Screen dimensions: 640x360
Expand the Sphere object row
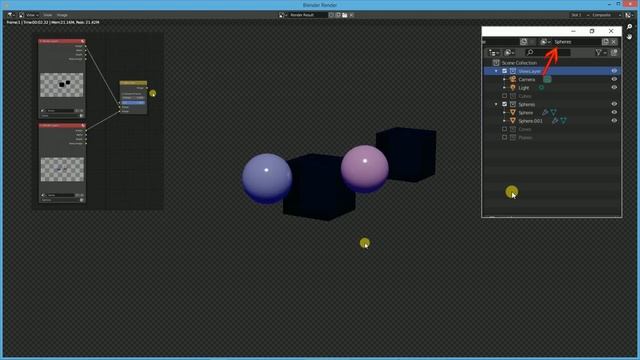point(504,113)
